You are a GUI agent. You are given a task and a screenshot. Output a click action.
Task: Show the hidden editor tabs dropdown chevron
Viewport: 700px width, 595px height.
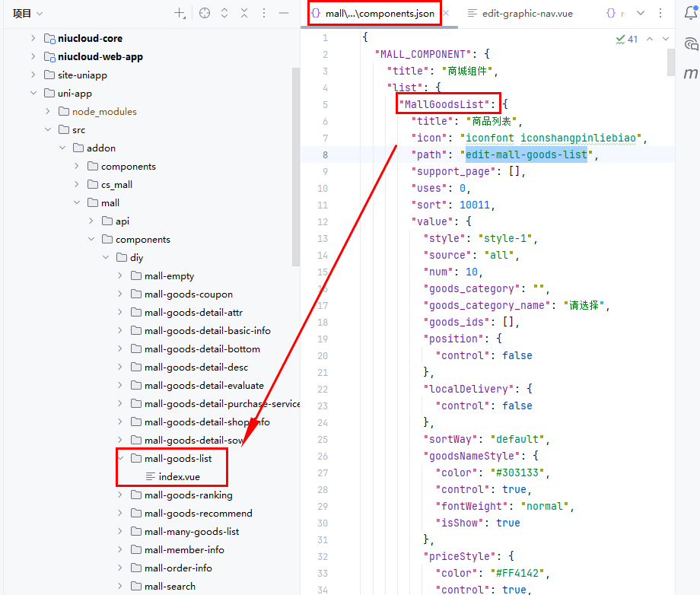tap(640, 13)
